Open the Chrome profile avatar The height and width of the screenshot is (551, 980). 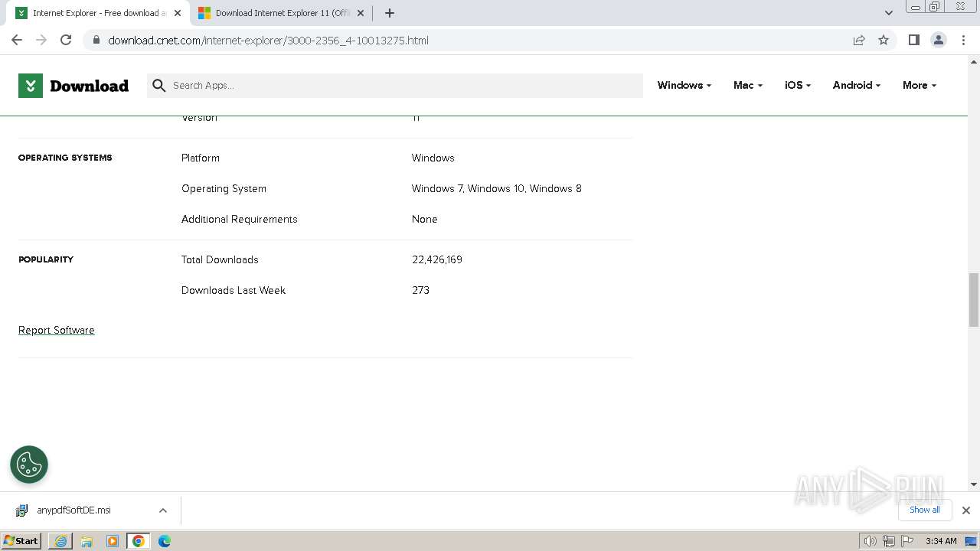939,40
